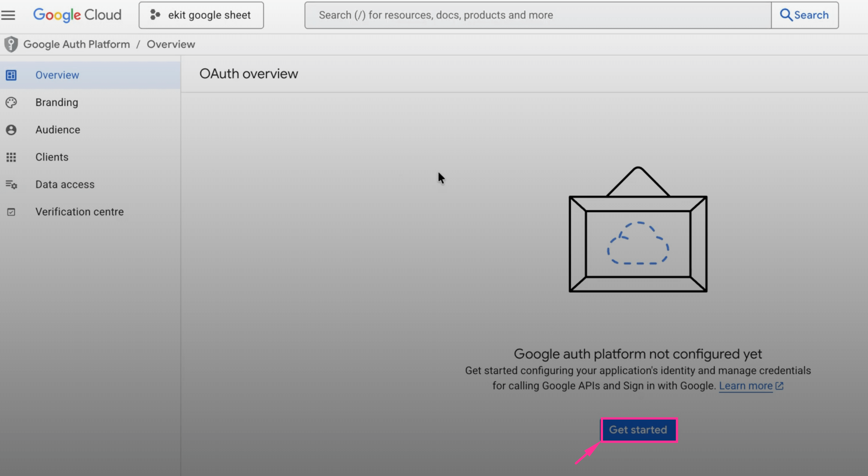The width and height of the screenshot is (868, 476).
Task: Click the framed cloud illustration
Action: click(638, 229)
